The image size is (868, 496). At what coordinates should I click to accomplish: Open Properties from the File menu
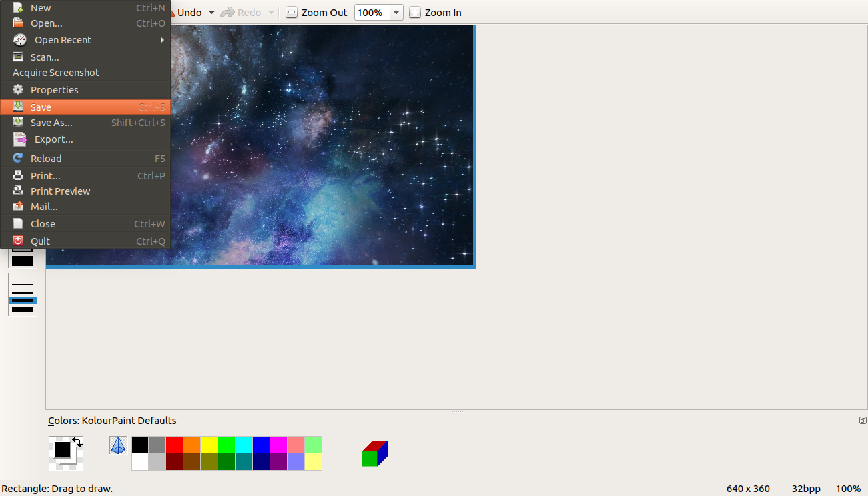(x=85, y=90)
